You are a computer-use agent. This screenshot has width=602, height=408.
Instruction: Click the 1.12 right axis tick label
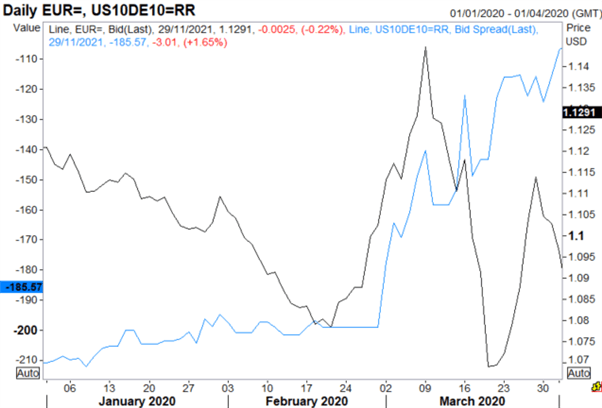tap(579, 151)
